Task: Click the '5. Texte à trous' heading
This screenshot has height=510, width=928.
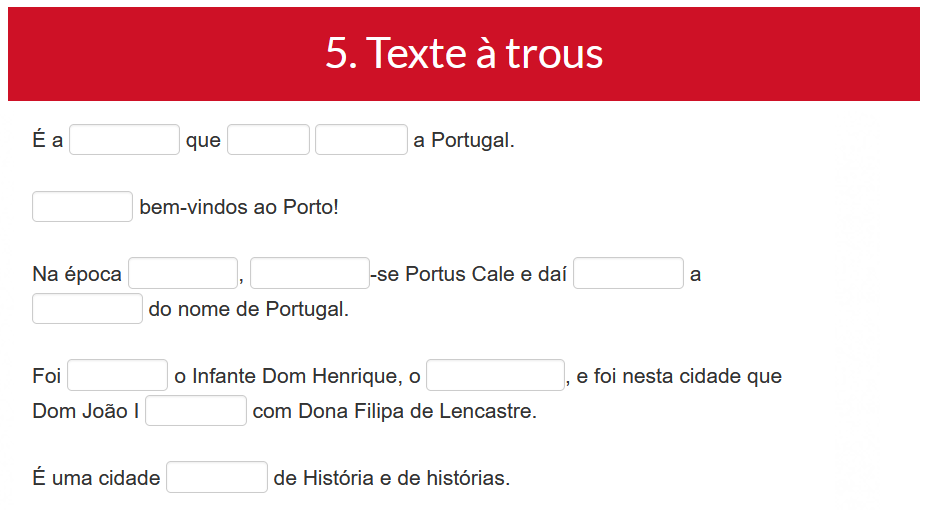Action: click(x=464, y=53)
